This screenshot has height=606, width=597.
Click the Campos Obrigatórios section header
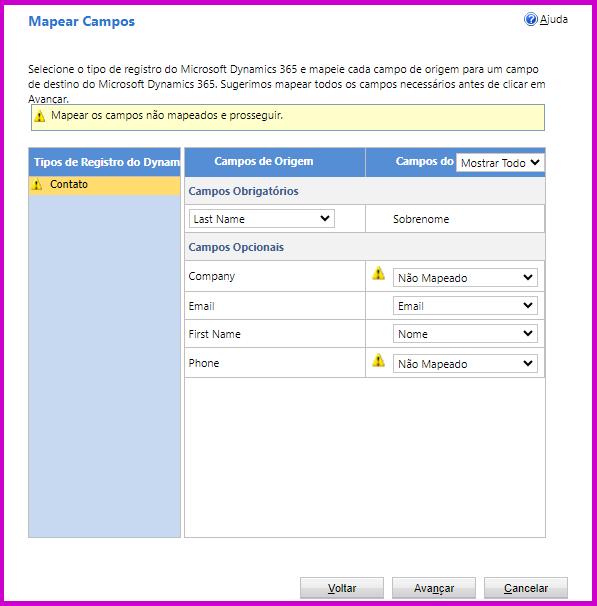click(243, 191)
